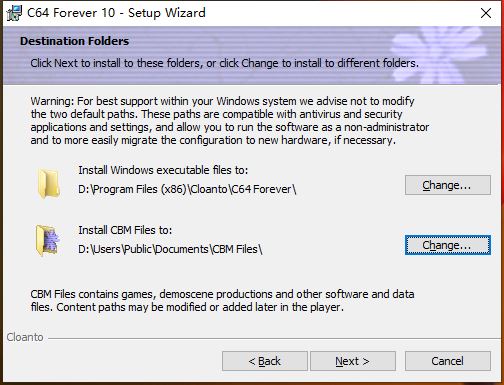Cancel the C64 Forever installation

point(448,361)
